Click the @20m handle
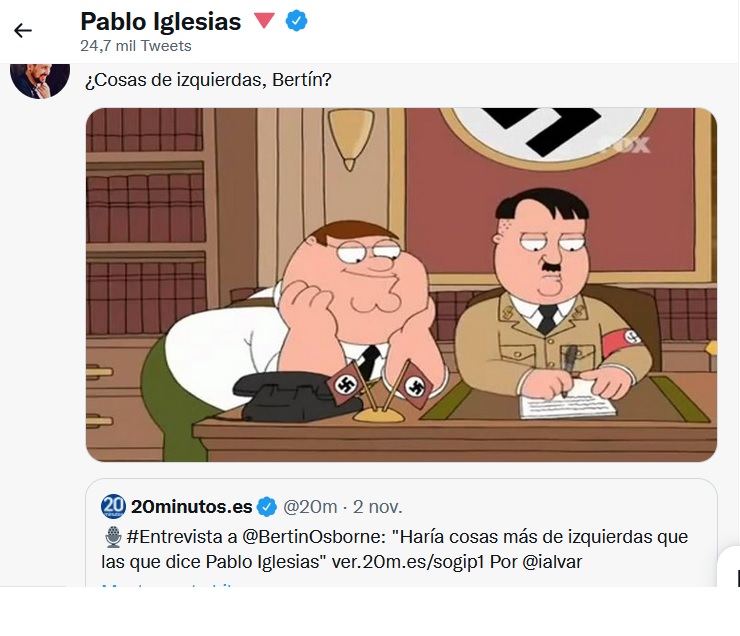The height and width of the screenshot is (636, 740). [x=310, y=505]
